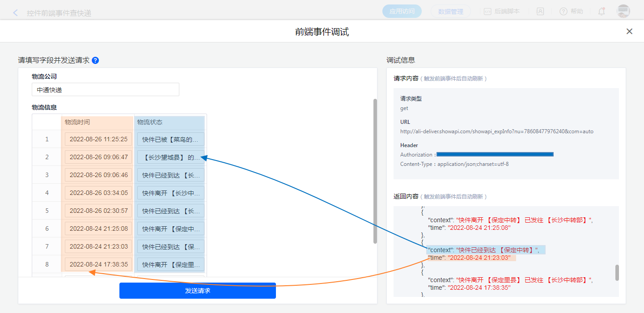Select the row 1 time field 2022-08-26 11:25:25
Viewport: 644px width, 313px height.
[x=98, y=139]
